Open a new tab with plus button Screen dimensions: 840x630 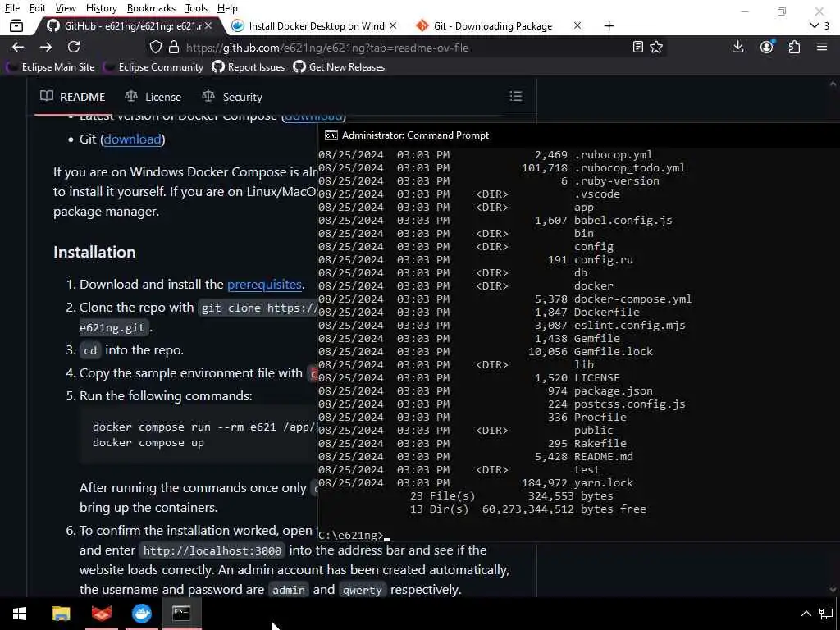(609, 25)
